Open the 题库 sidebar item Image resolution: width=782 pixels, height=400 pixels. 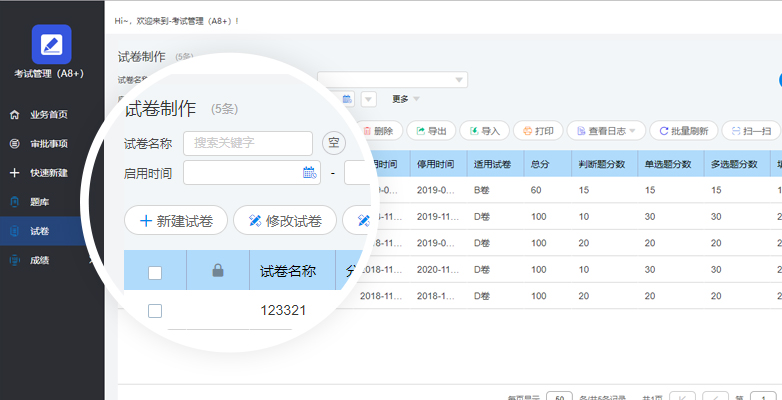[x=38, y=202]
